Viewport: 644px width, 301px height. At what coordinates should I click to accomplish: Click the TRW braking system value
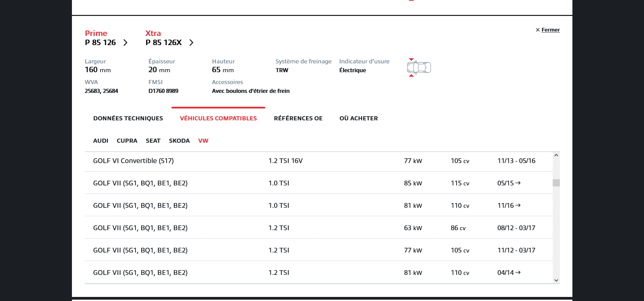[282, 70]
